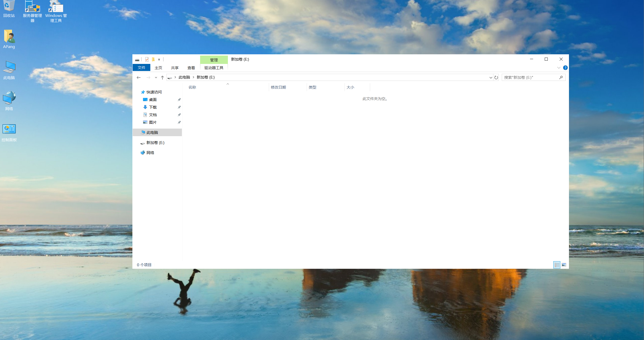This screenshot has width=644, height=340.
Task: Switch to large icons view layout
Action: 564,265
